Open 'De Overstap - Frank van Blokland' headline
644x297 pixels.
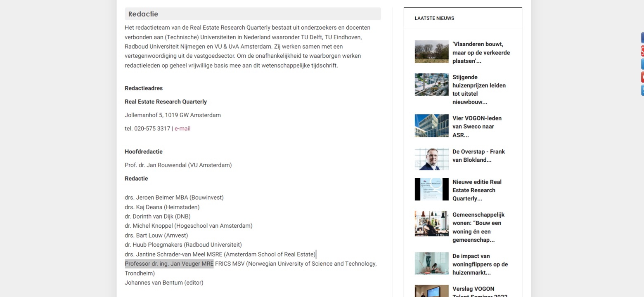point(478,156)
